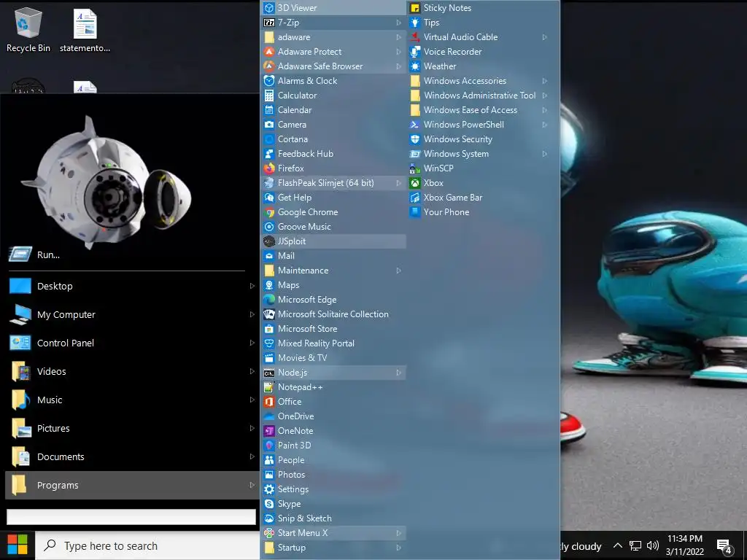The width and height of the screenshot is (747, 560).
Task: Click the Sticky Notes icon
Action: pyautogui.click(x=415, y=7)
